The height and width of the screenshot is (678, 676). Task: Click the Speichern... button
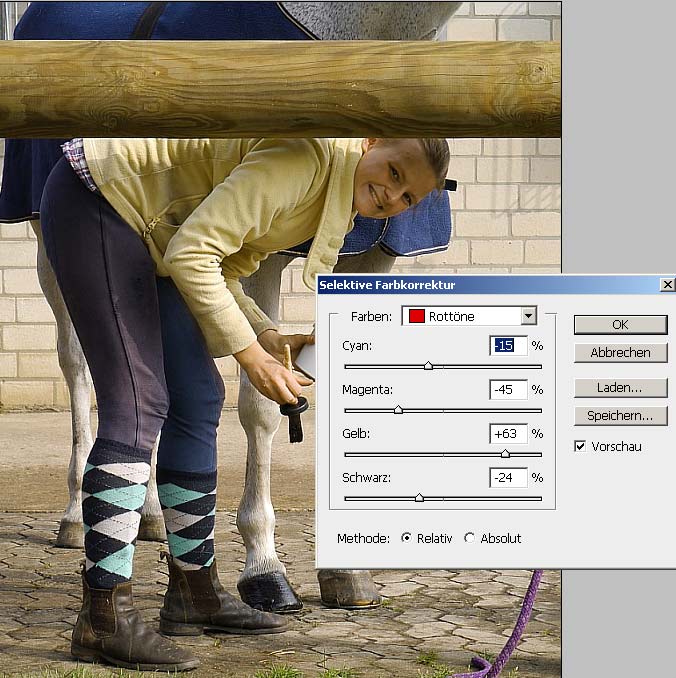621,416
